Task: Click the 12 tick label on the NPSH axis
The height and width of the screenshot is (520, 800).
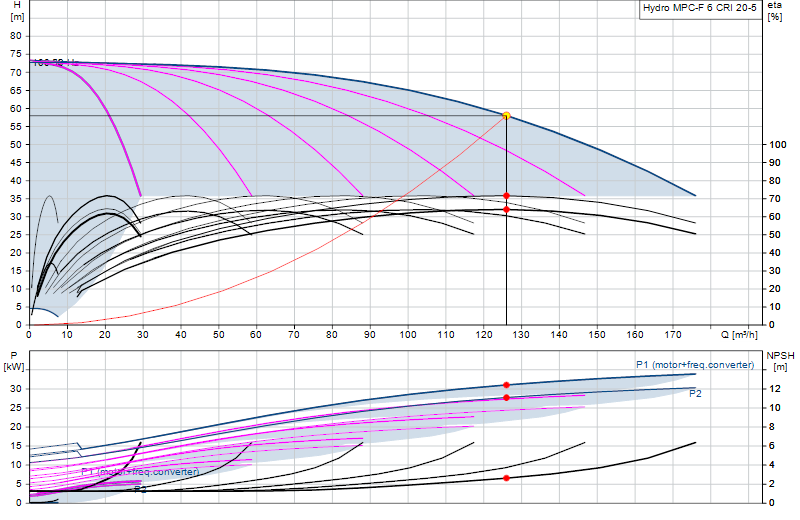Action: (774, 389)
